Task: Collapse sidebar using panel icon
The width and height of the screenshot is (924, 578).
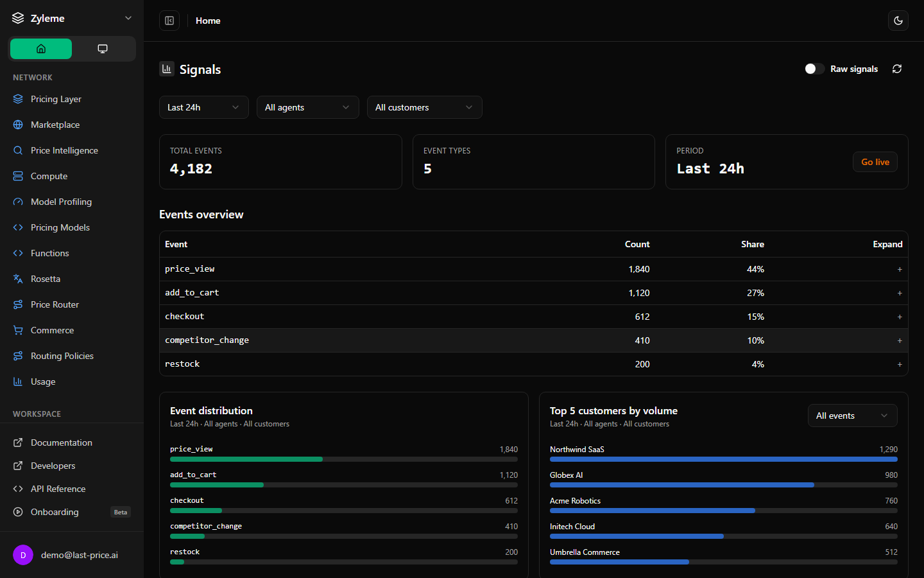Action: click(x=169, y=21)
